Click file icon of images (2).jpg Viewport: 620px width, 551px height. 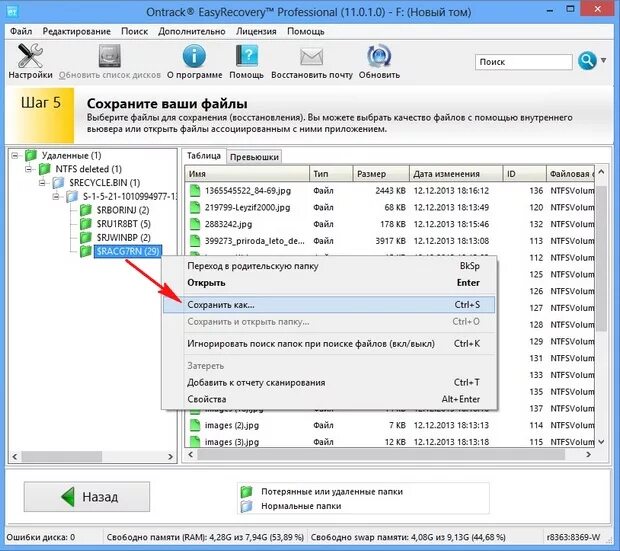coord(194,425)
